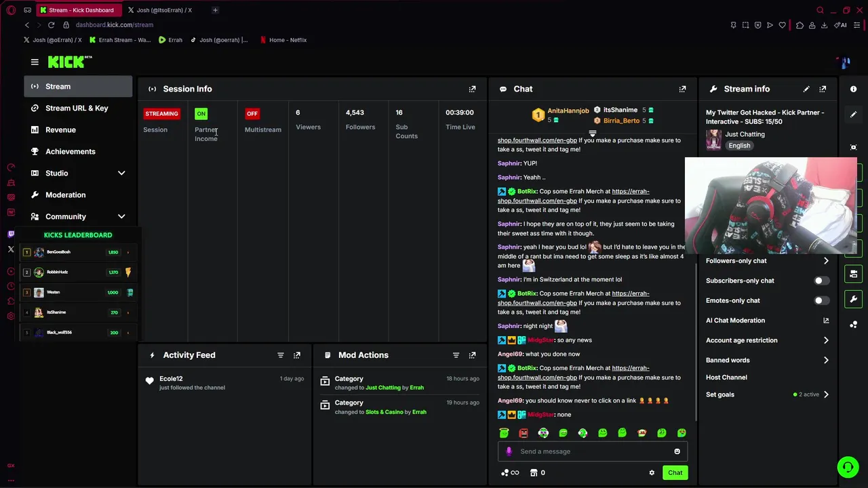868x488 pixels.
Task: Open the shop icon showing 0
Action: click(x=537, y=473)
